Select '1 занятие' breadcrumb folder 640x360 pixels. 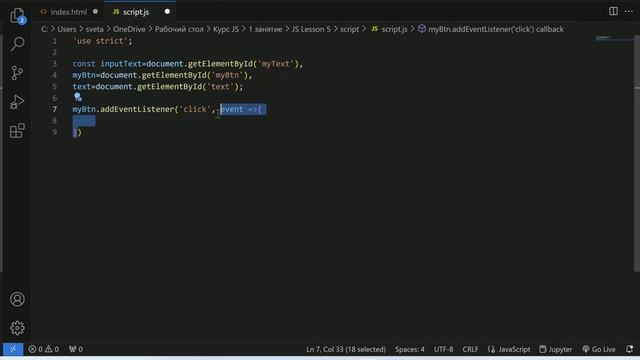click(x=265, y=29)
